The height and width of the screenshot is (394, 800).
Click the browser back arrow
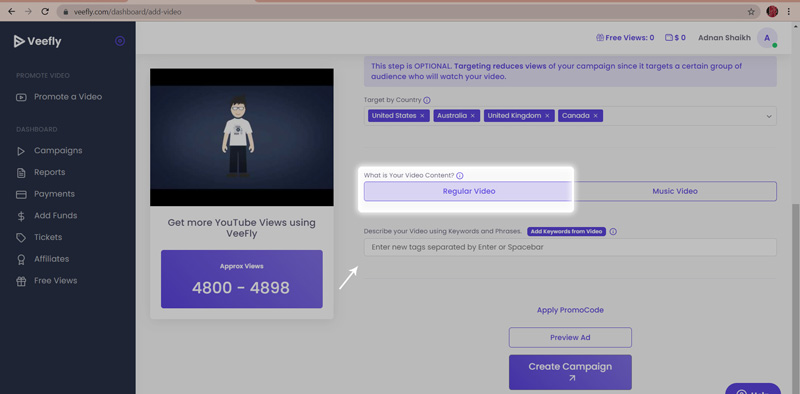[x=11, y=11]
